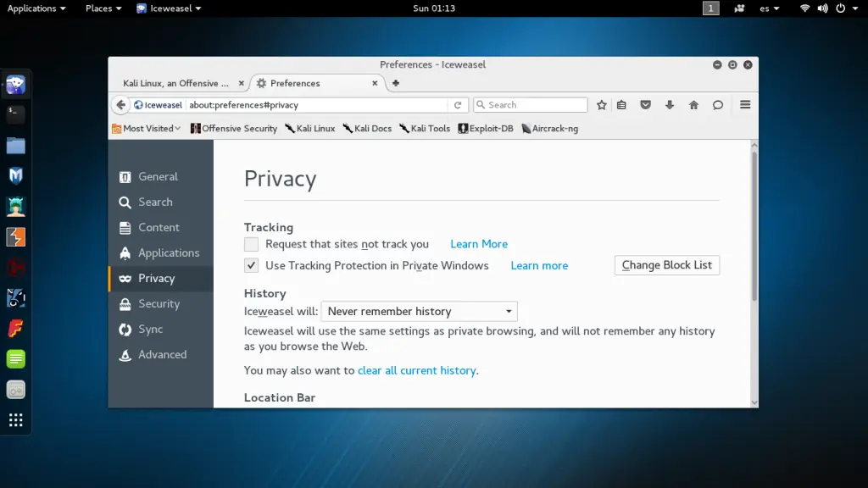Open Learn more link for Tracking Protection
This screenshot has height=488, width=868.
(x=539, y=265)
